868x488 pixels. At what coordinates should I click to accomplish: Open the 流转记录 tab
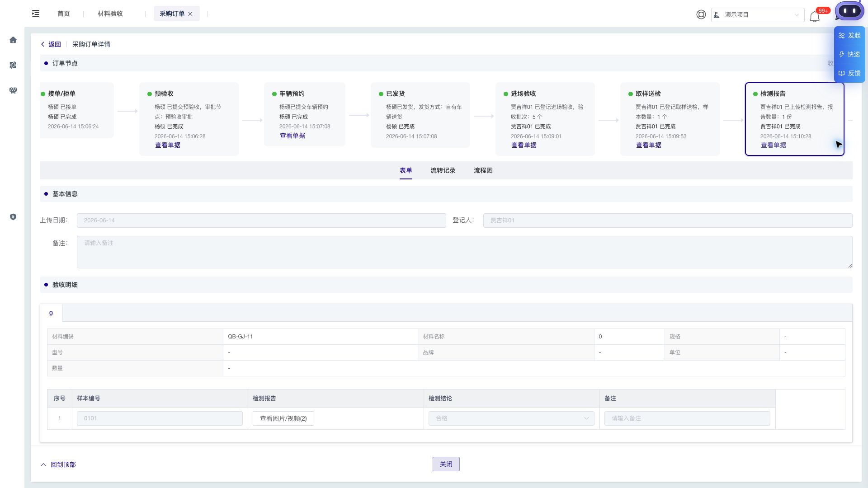coord(443,170)
